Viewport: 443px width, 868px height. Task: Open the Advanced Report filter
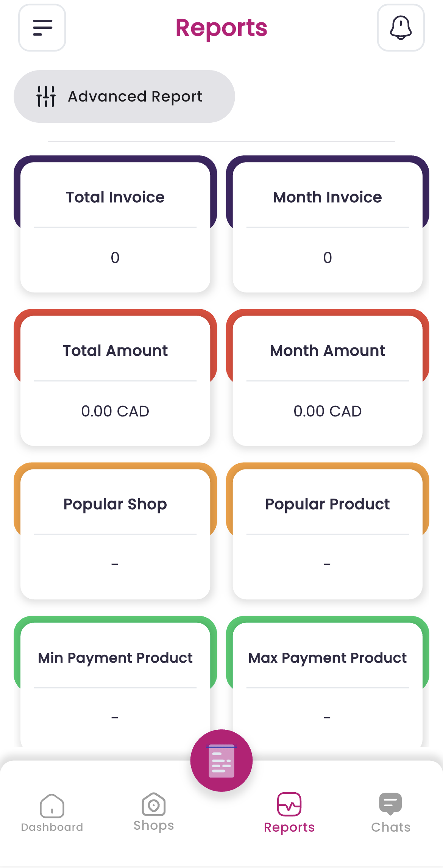(x=124, y=97)
